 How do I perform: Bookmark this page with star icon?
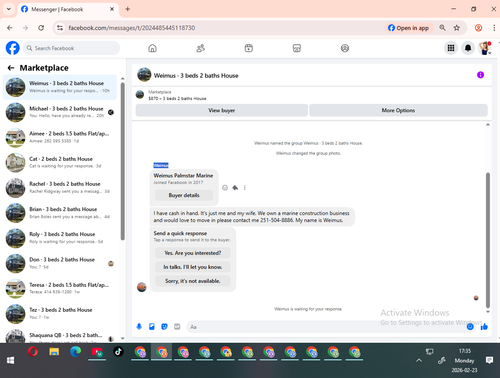coord(457,28)
